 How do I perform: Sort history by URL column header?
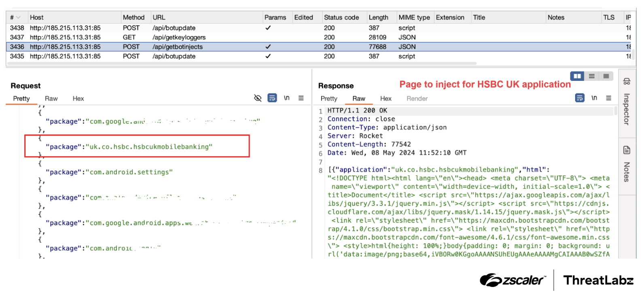(x=206, y=17)
